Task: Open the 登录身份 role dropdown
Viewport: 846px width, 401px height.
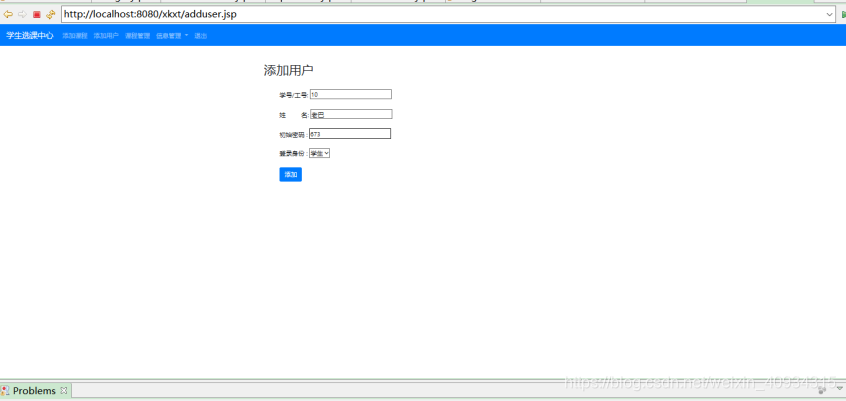Action: tap(319, 153)
